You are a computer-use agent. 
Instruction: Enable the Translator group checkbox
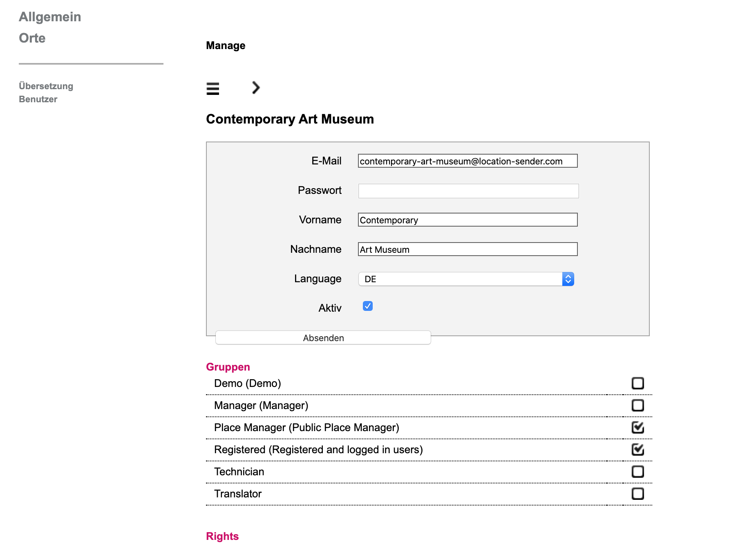tap(637, 494)
